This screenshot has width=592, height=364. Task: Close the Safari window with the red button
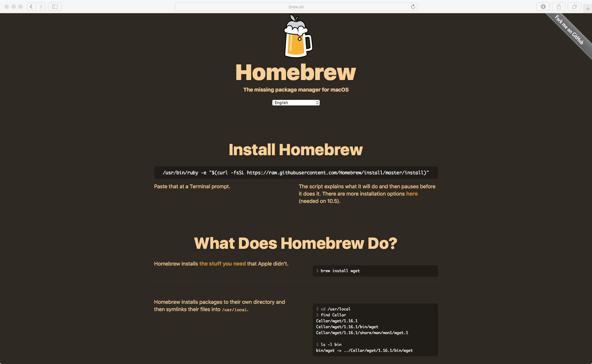[7, 7]
